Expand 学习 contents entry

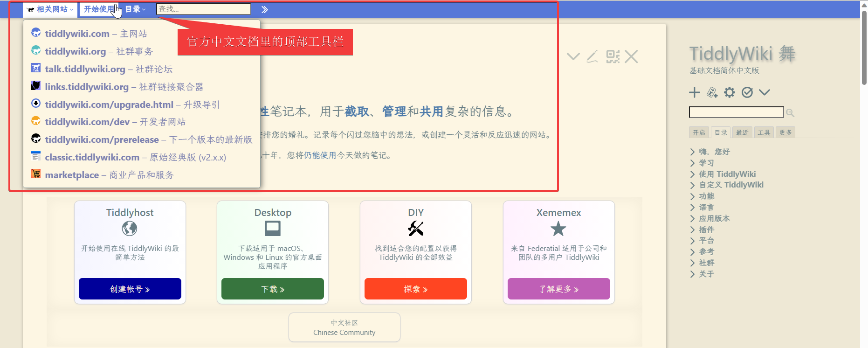click(x=693, y=163)
